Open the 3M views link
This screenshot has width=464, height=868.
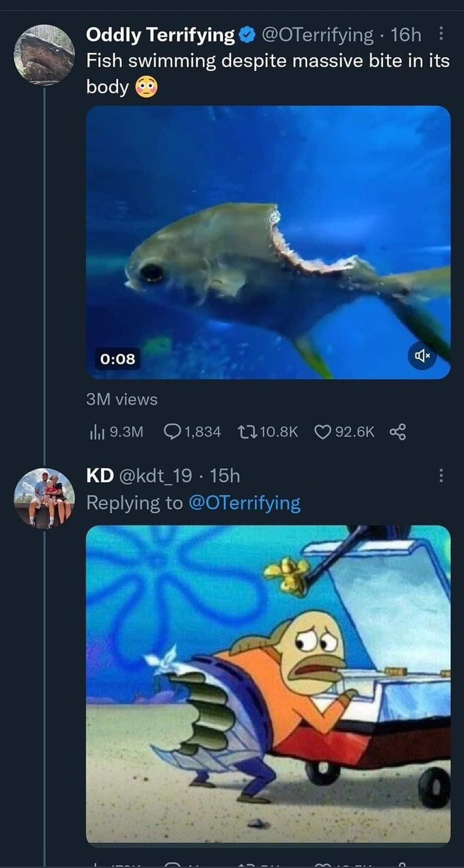121,399
